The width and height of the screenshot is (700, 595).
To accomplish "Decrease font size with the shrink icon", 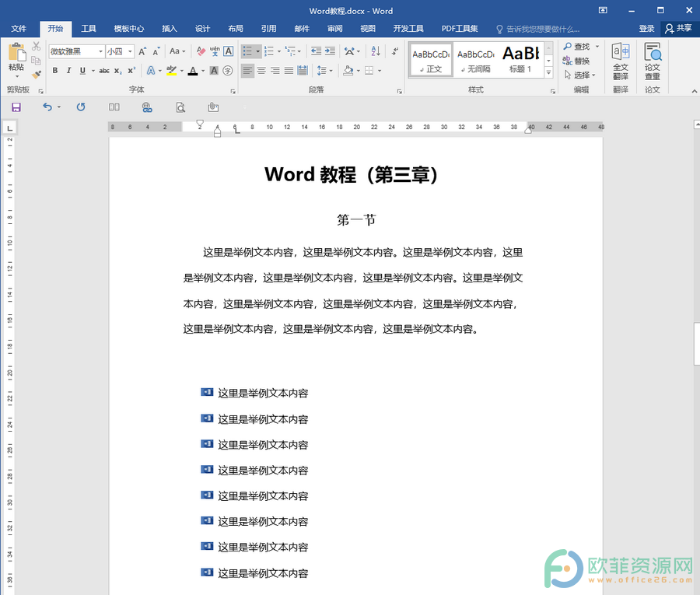I will (x=156, y=52).
